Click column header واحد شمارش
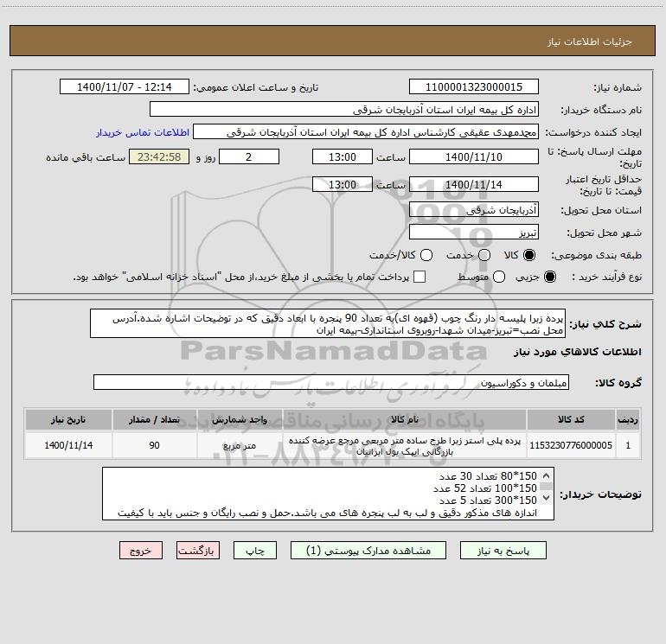666x644 pixels. click(240, 419)
